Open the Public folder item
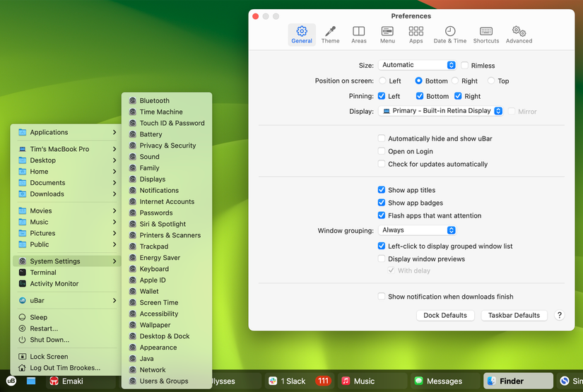The image size is (583, 392). tap(66, 244)
